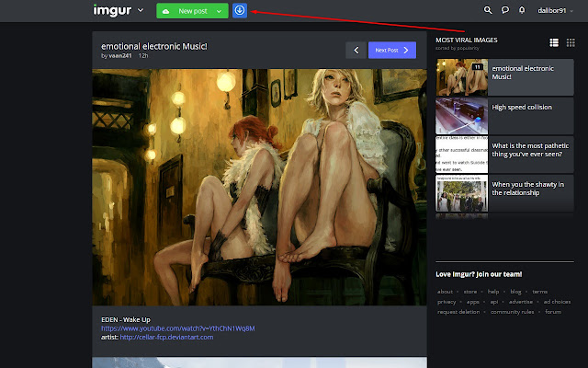Viewport: 588px width, 368px height.
Task: Click thumbnail for pathetic thing text post
Action: pos(461,155)
